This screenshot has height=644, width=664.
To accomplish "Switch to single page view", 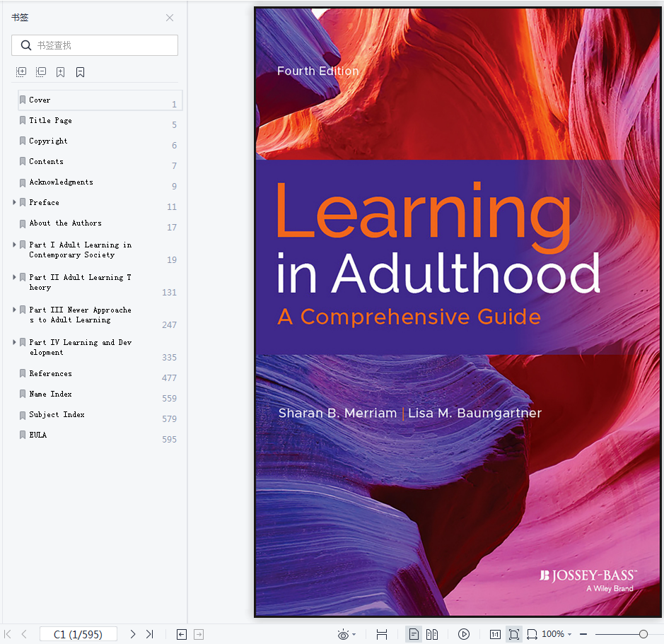I will pyautogui.click(x=414, y=634).
